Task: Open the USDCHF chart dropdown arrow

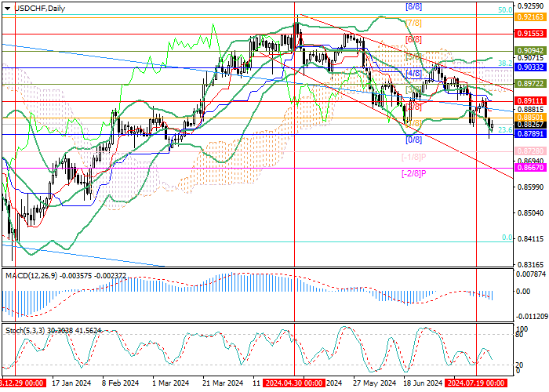Action: click(x=7, y=9)
